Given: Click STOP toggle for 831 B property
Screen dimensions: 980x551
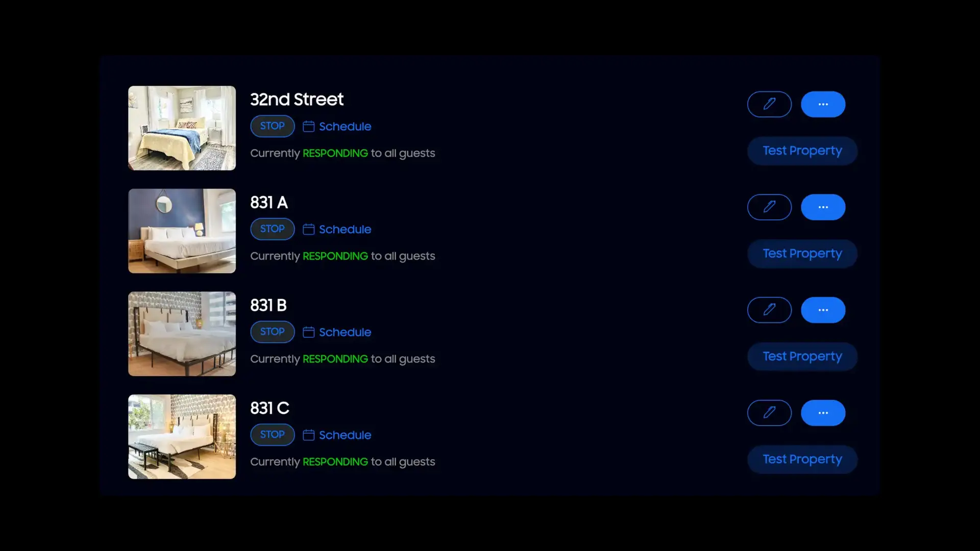Looking at the screenshot, I should [x=273, y=332].
